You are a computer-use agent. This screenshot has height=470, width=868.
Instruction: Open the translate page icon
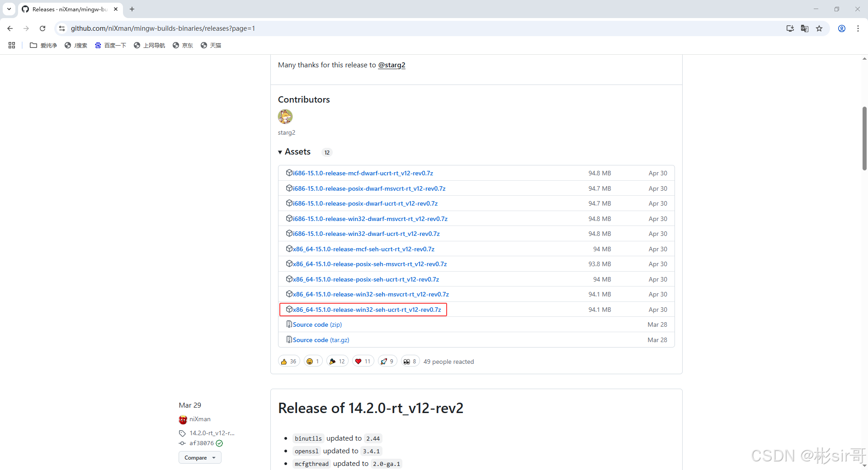[804, 28]
